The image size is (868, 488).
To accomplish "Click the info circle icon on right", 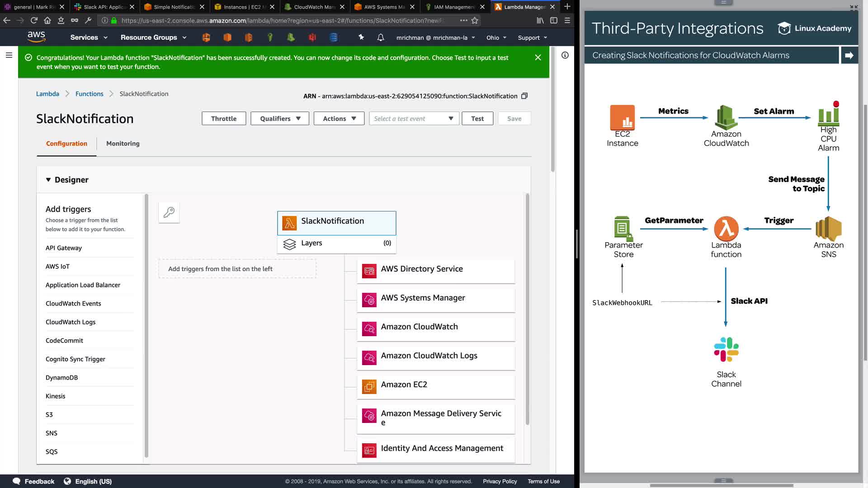I will coord(565,55).
